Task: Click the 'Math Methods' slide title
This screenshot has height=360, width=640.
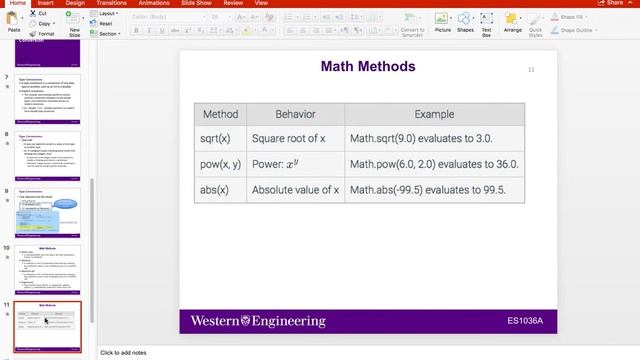Action: point(368,67)
